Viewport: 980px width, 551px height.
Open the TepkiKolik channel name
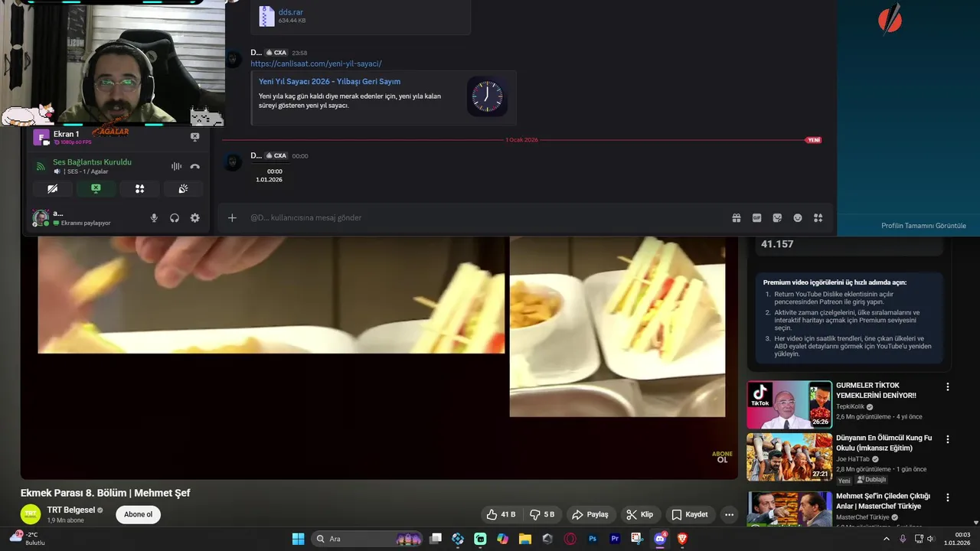coord(850,406)
